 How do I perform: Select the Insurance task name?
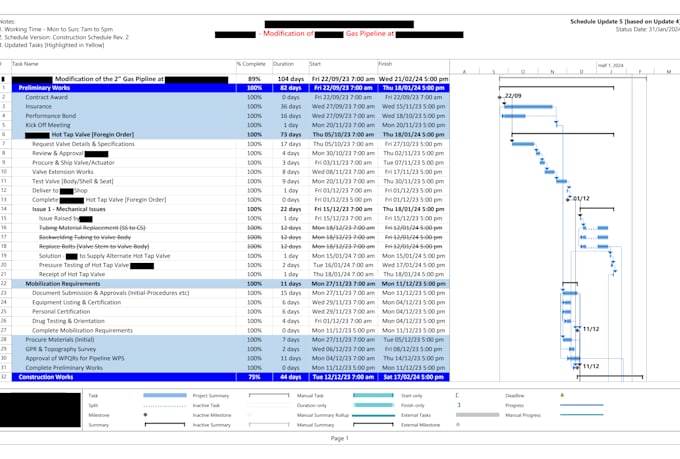38,107
